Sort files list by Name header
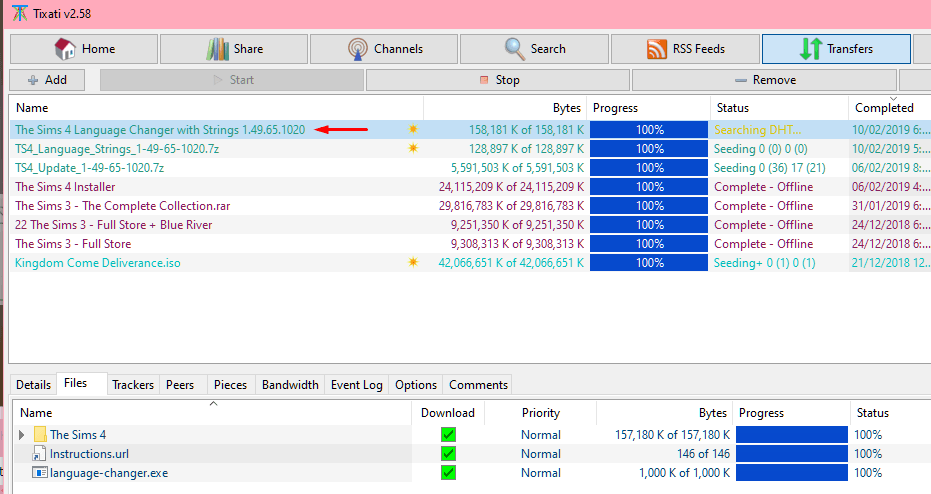The height and width of the screenshot is (494, 931). 213,413
